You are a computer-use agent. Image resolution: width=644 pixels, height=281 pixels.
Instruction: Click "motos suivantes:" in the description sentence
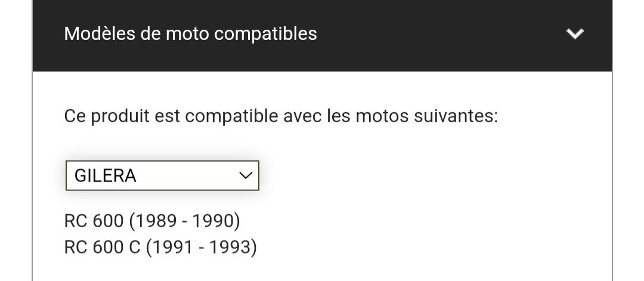(x=426, y=116)
